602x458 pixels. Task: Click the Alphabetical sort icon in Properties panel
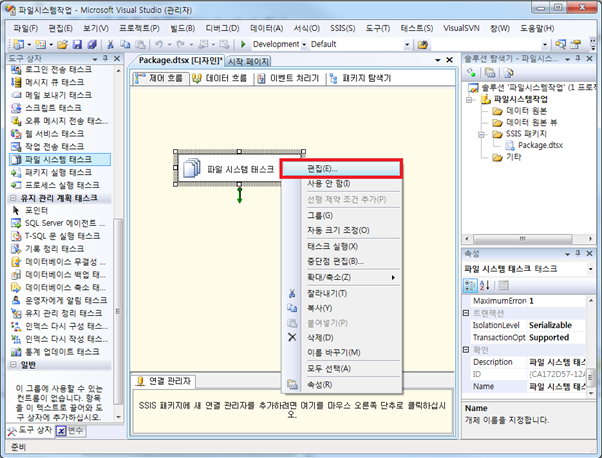(485, 285)
